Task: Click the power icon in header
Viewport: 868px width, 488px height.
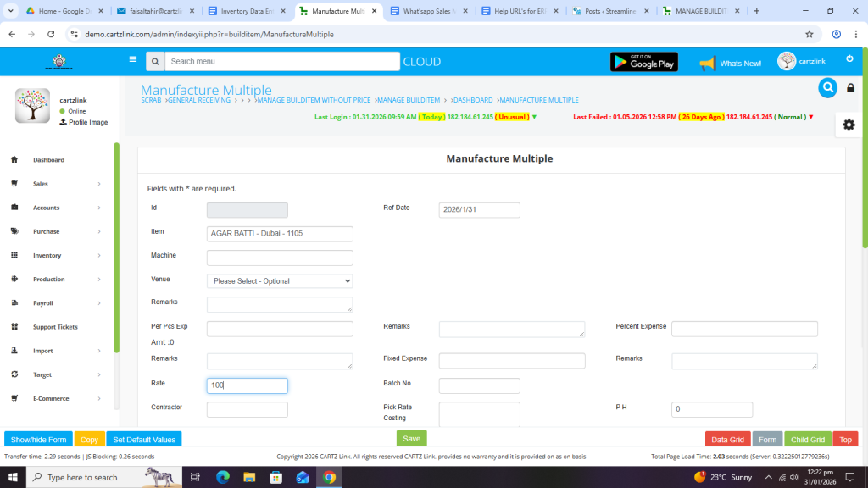Action: [x=849, y=59]
